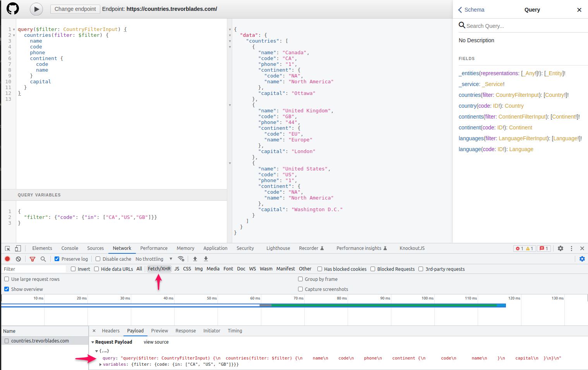Expand the variables entry in Request Payload

tap(100, 364)
